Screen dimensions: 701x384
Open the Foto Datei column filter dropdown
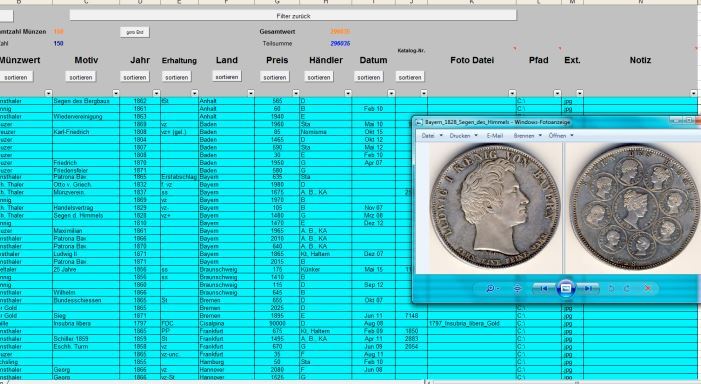(512, 93)
